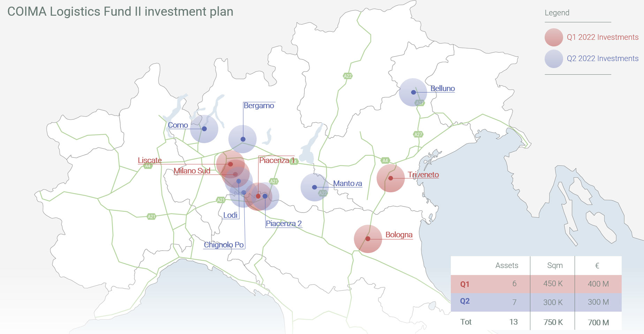
Task: Select the Mantova label
Action: pyautogui.click(x=348, y=184)
